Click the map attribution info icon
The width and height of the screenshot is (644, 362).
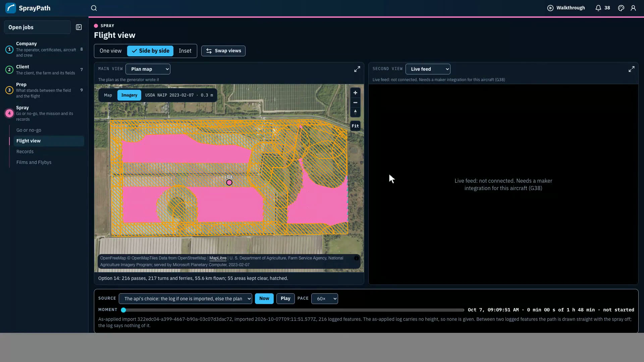[357, 258]
